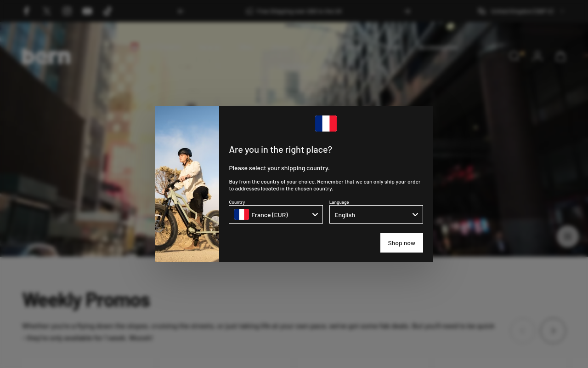The image size is (588, 368).
Task: Click the header icon with yellow dot
Action: pyautogui.click(x=514, y=56)
